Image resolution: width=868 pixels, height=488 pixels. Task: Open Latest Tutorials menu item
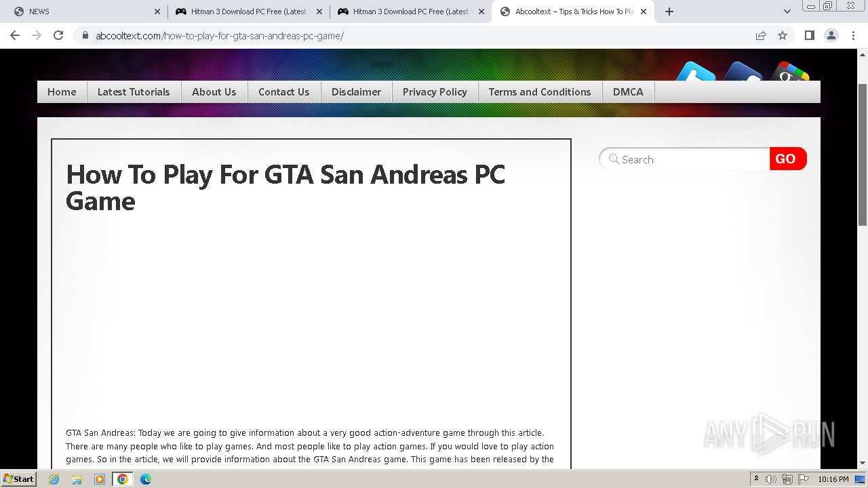click(134, 92)
